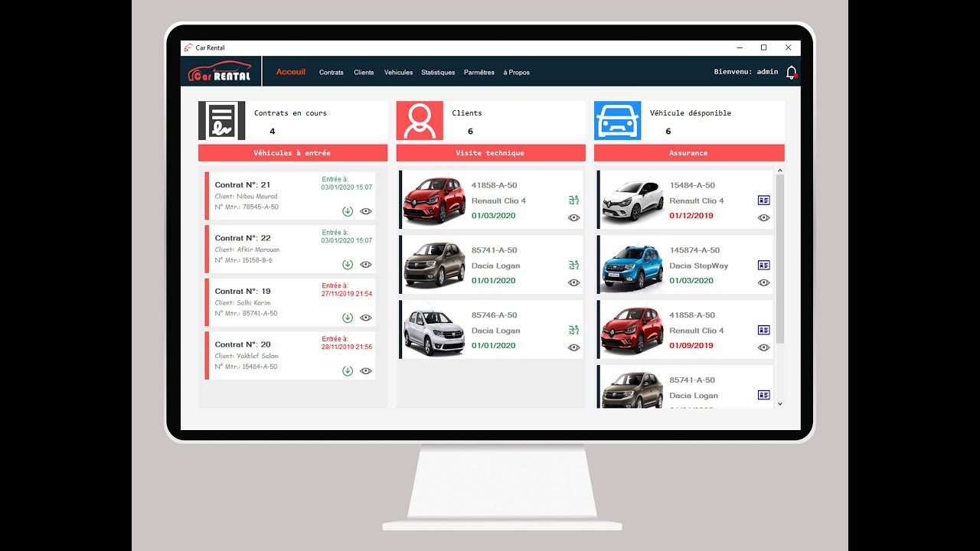Image resolution: width=980 pixels, height=551 pixels.
Task: Click eye icon for 41858-A-50 in Assurance
Action: pos(763,348)
